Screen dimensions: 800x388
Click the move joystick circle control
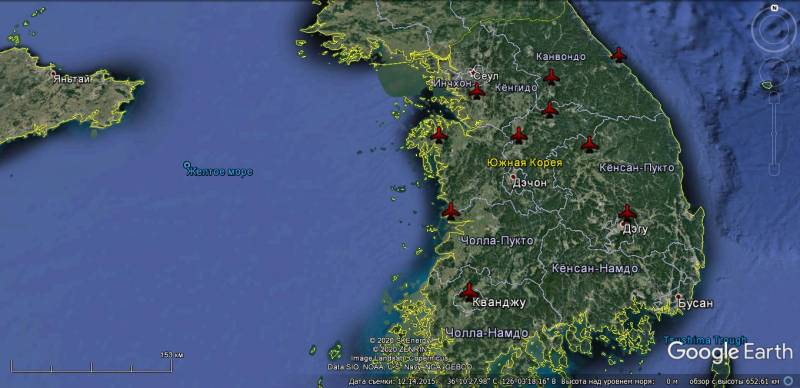tap(774, 71)
